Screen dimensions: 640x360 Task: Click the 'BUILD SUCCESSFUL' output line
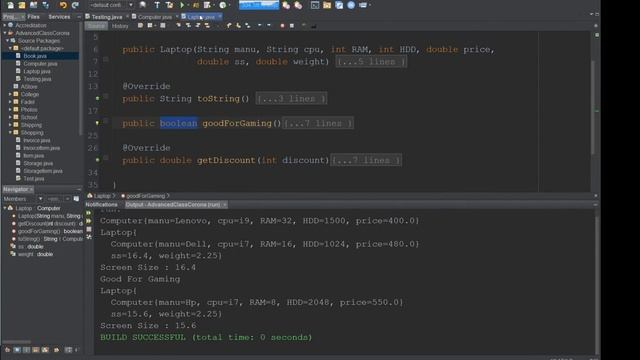[206, 338]
